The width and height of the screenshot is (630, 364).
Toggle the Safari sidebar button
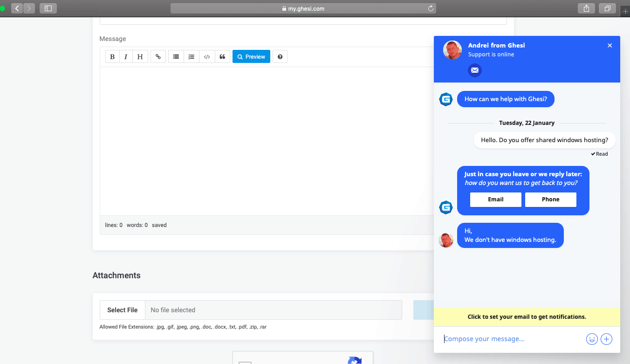click(x=48, y=8)
